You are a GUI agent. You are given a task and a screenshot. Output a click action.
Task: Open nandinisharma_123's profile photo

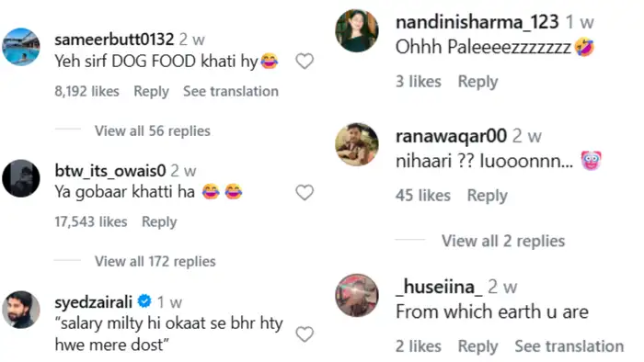(357, 30)
